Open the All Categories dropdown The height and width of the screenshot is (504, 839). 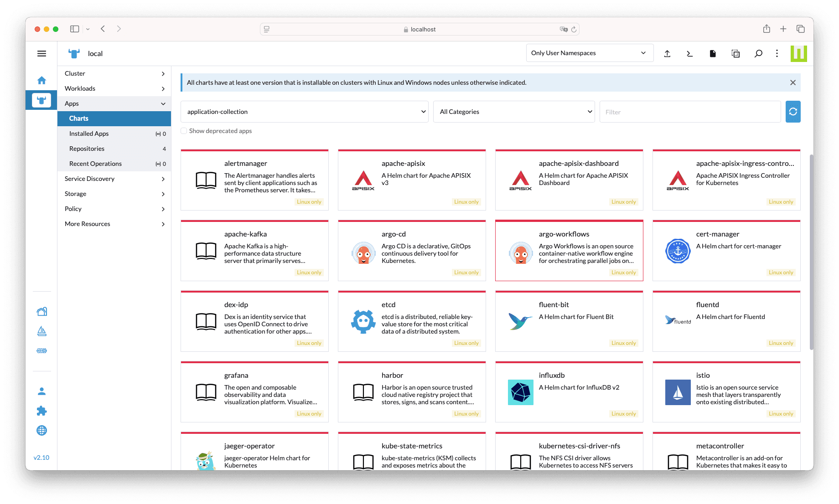[x=514, y=112]
